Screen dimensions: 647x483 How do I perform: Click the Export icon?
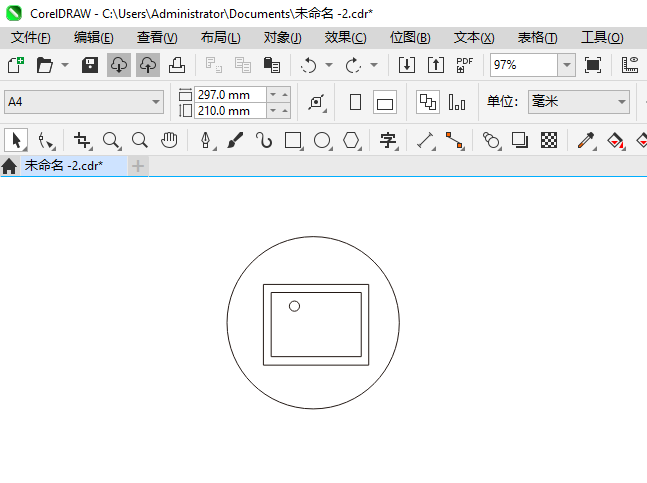click(436, 65)
